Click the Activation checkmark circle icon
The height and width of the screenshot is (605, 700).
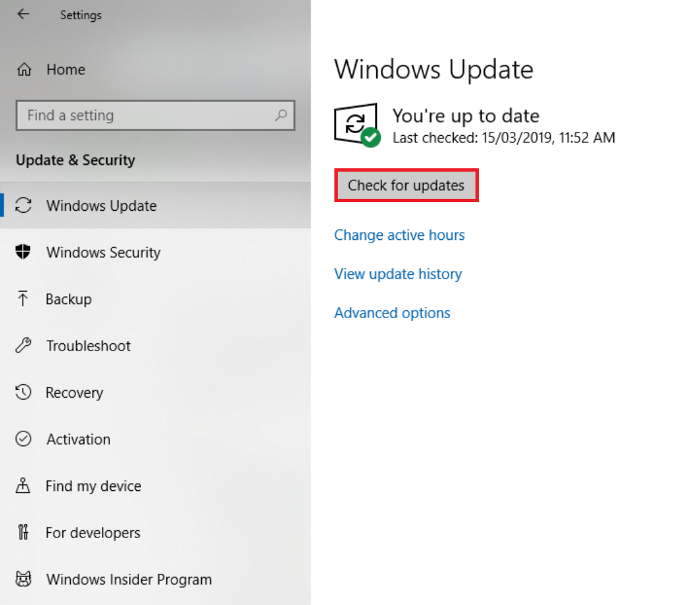click(24, 439)
